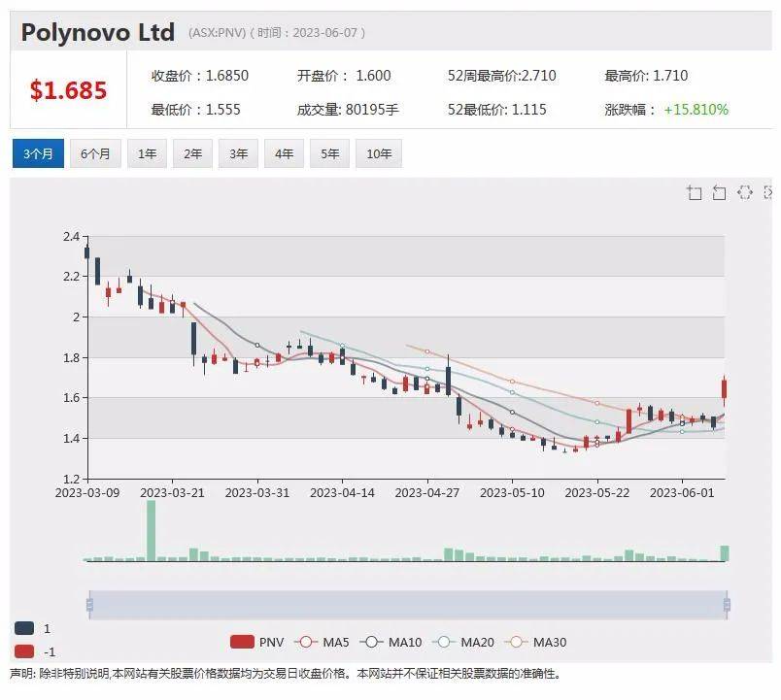The width and height of the screenshot is (781, 700).
Task: Click the dark blue '1' visual map swatch
Action: point(24,628)
